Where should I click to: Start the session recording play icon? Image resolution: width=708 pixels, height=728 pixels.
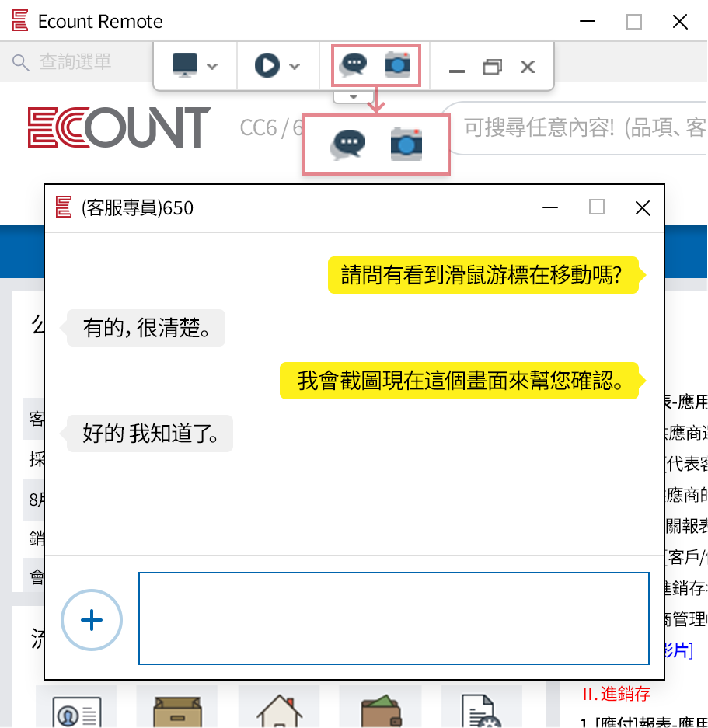pos(268,65)
